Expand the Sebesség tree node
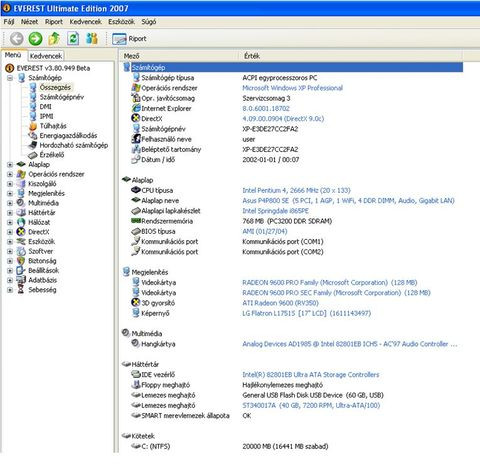 click(x=10, y=290)
